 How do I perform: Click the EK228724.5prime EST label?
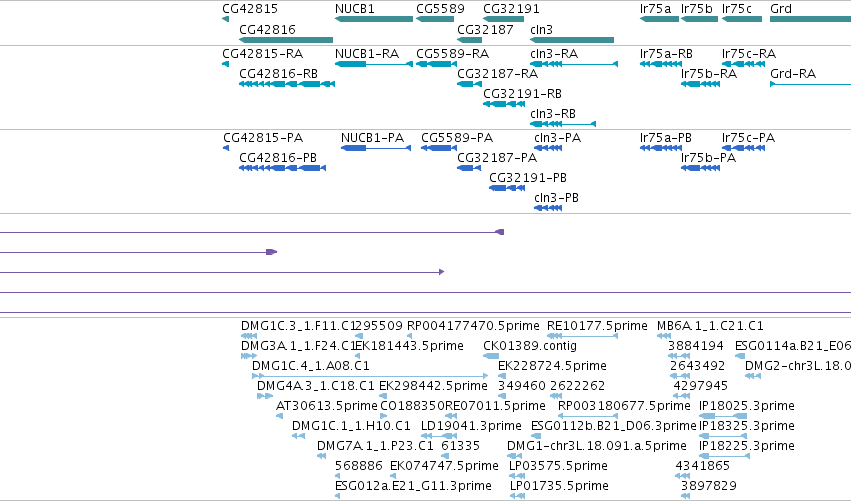tap(552, 366)
